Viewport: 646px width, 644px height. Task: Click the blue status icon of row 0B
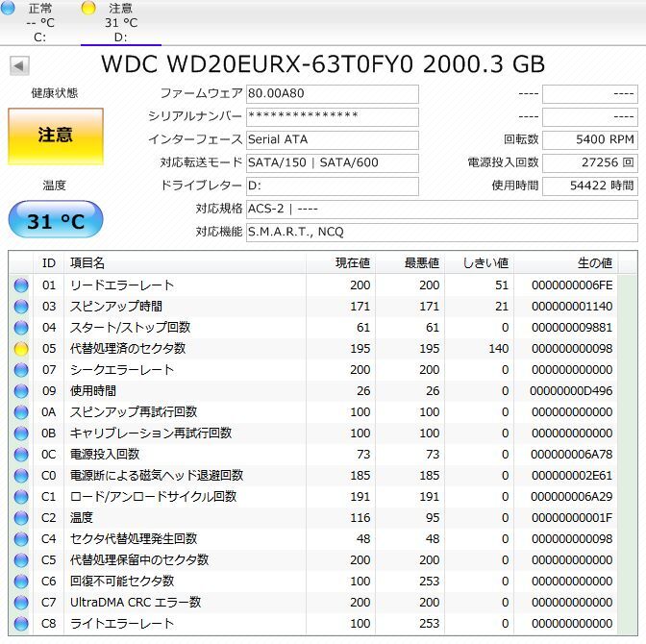21,433
